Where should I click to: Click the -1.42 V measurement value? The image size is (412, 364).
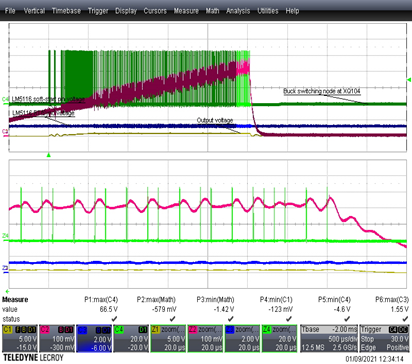(x=224, y=309)
